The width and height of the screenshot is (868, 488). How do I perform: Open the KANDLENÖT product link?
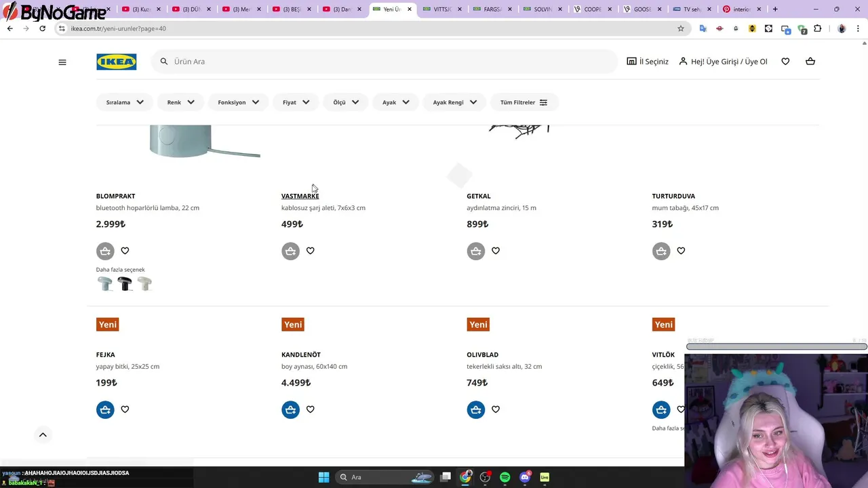point(300,354)
